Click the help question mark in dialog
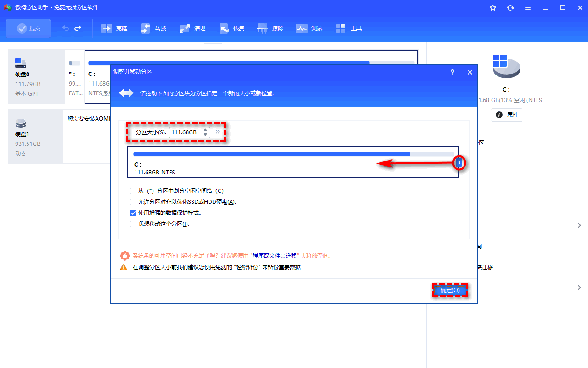The height and width of the screenshot is (368, 588). click(x=452, y=72)
